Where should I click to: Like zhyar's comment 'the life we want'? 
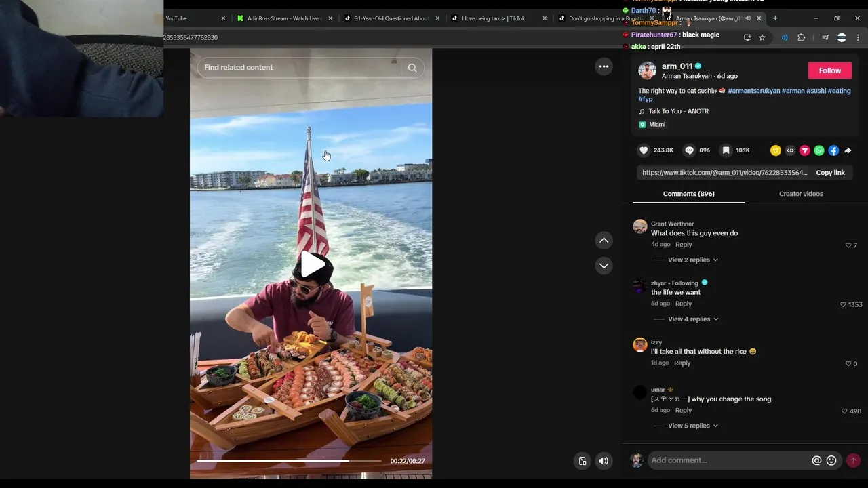843,304
